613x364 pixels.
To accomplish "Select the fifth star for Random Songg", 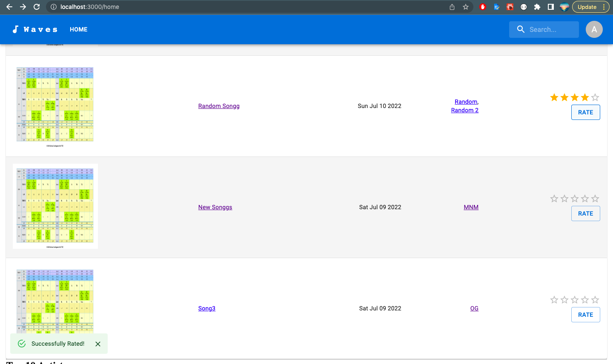I will 595,97.
